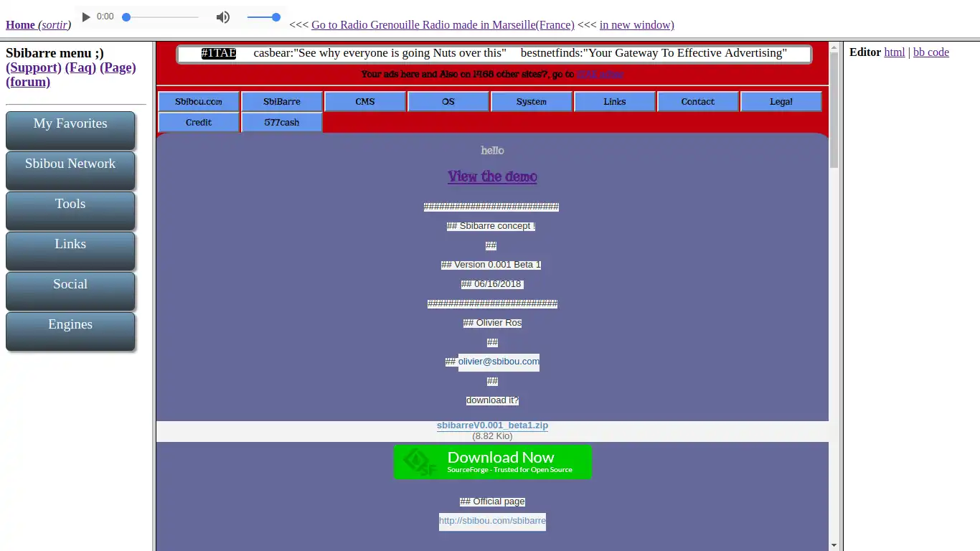Download sbibarreV0.001_beta1.zip file link
The width and height of the screenshot is (980, 551).
492,425
